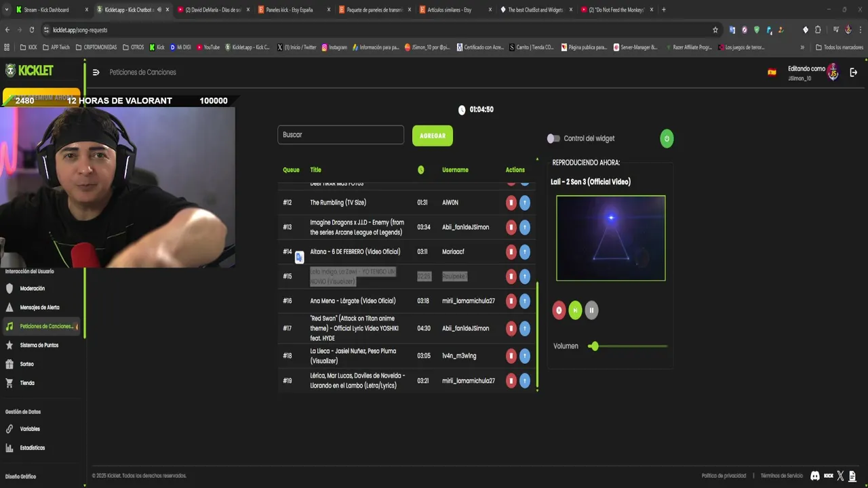Viewport: 868px width, 488px height.
Task: Expand hidden bookmarks chevron
Action: coord(802,47)
